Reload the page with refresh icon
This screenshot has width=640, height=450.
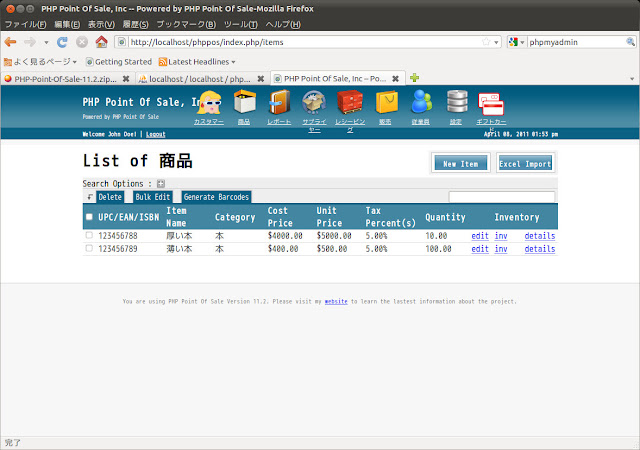(x=62, y=42)
